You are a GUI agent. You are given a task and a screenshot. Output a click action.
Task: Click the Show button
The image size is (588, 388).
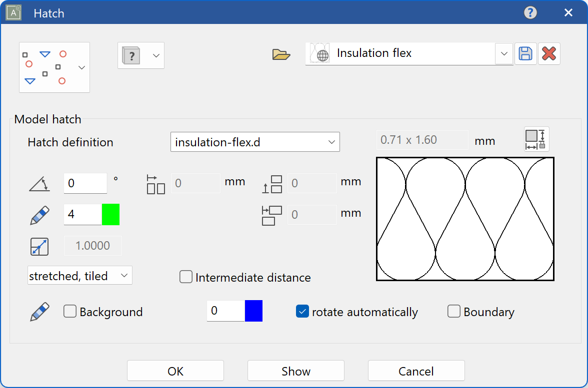pos(296,371)
